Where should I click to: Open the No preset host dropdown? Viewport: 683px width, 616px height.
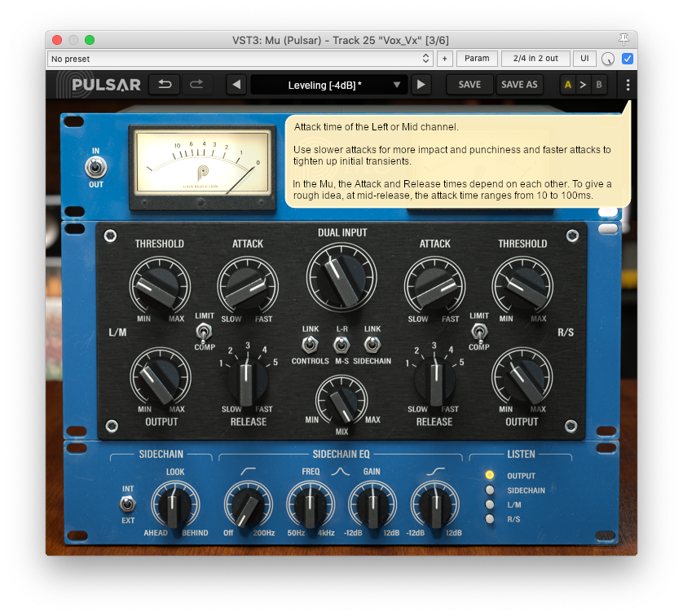click(240, 59)
